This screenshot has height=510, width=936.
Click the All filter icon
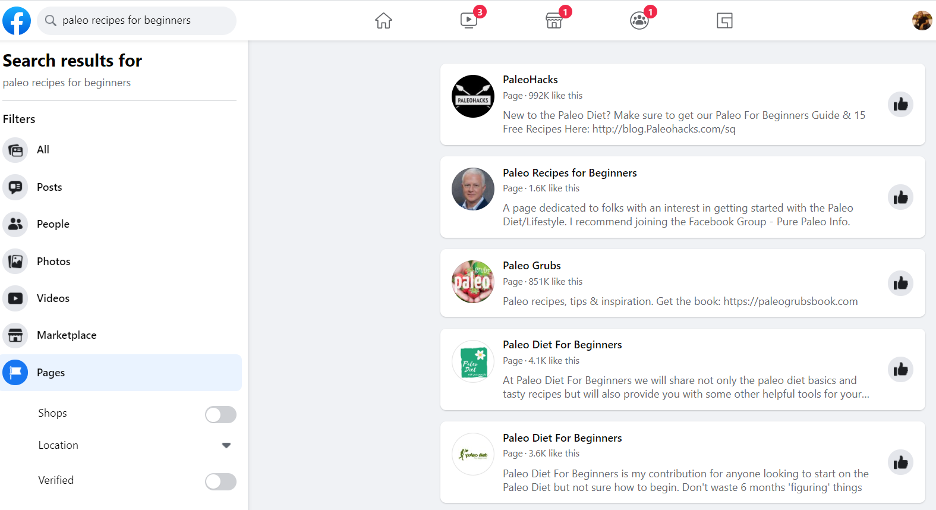[x=16, y=150]
